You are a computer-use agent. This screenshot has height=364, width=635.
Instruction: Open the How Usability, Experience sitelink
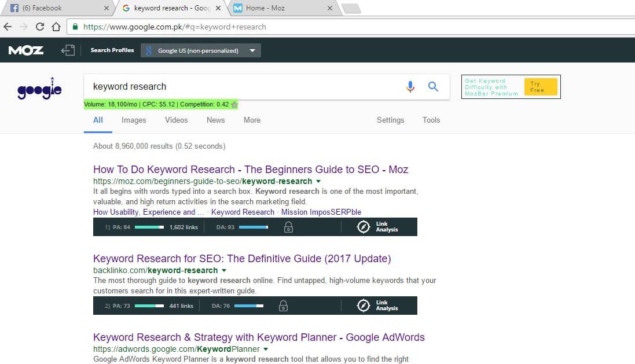pos(148,212)
